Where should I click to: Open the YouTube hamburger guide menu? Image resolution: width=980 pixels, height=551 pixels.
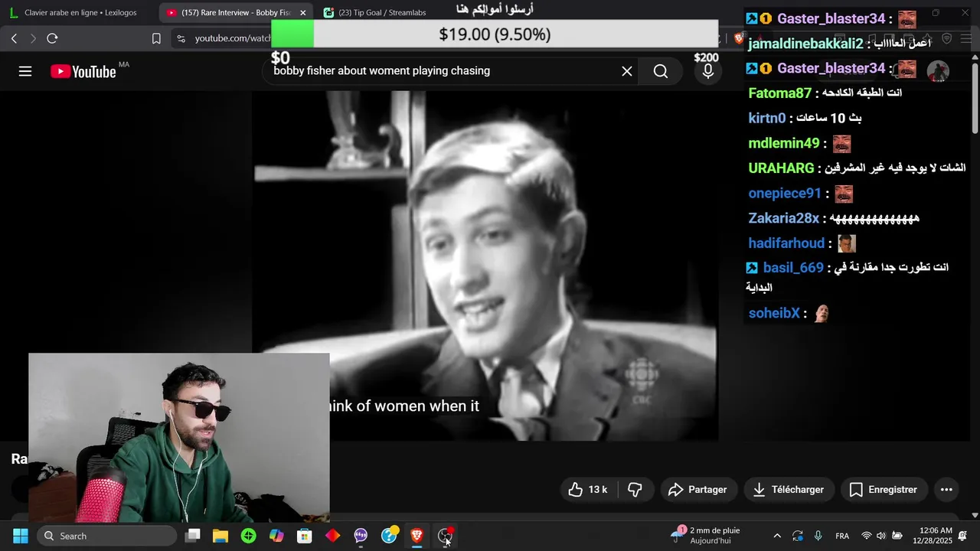pos(25,71)
